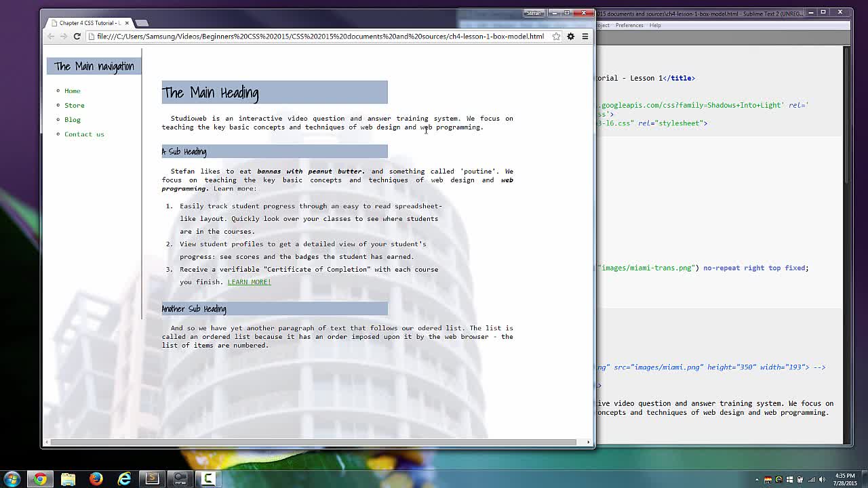The width and height of the screenshot is (868, 488).
Task: Click the camera recorder taskbar icon
Action: (x=180, y=479)
